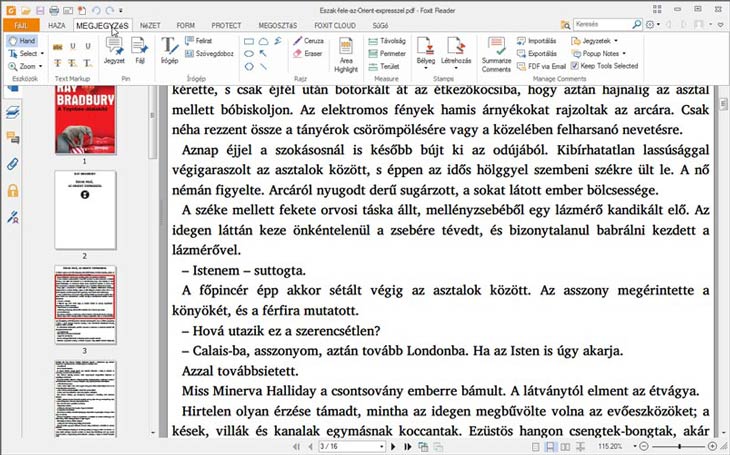Select the polygon drawing tool
The height and width of the screenshot is (455, 730).
pos(249,67)
